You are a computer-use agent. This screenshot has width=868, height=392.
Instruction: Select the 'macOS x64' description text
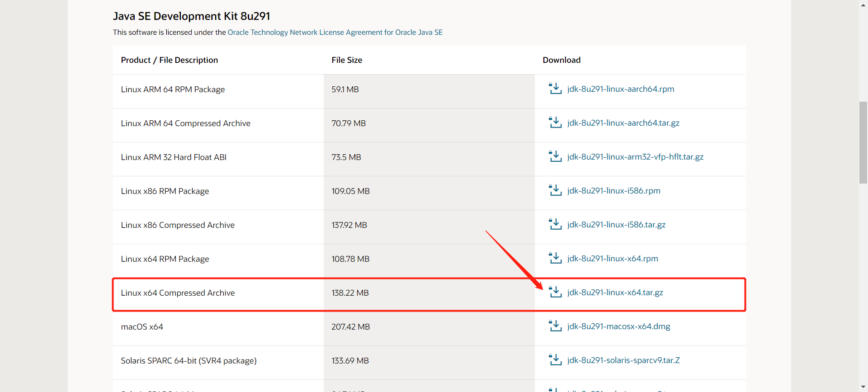142,327
